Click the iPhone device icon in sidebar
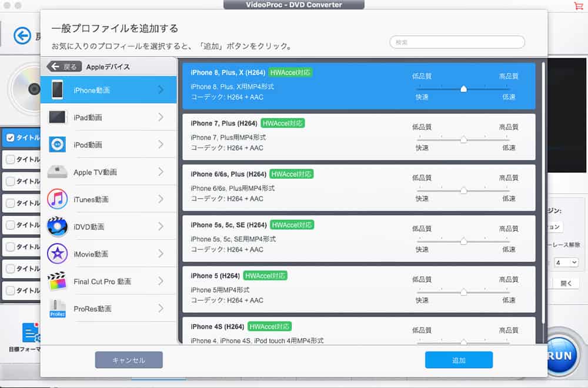 pos(58,90)
